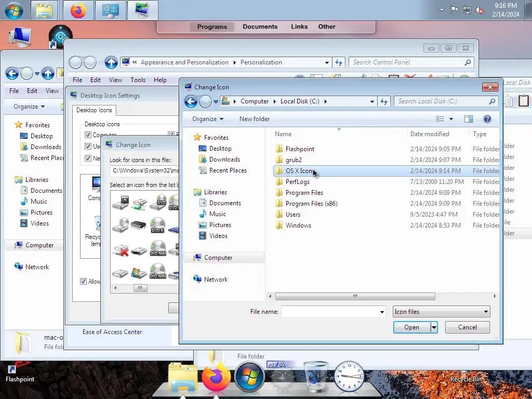Switch to the Documents tab on top bar
This screenshot has width=532, height=399.
(x=260, y=27)
